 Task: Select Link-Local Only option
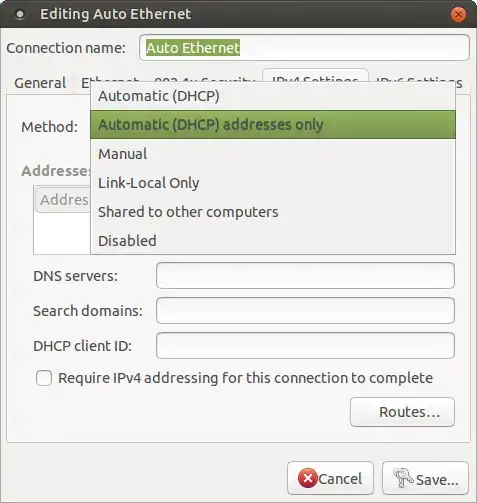[273, 183]
